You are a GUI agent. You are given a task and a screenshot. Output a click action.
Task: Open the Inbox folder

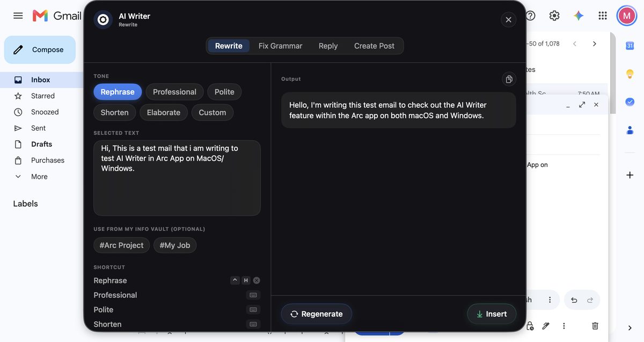[40, 79]
